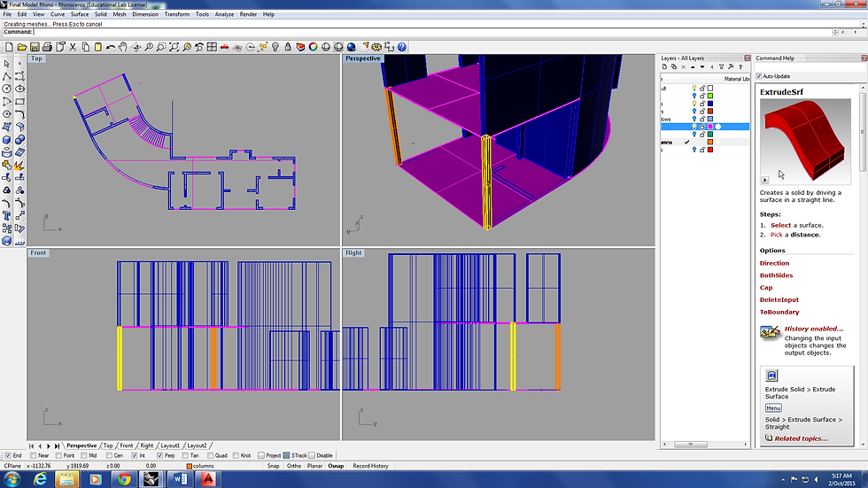Click the light bulb hide icon

[275, 47]
